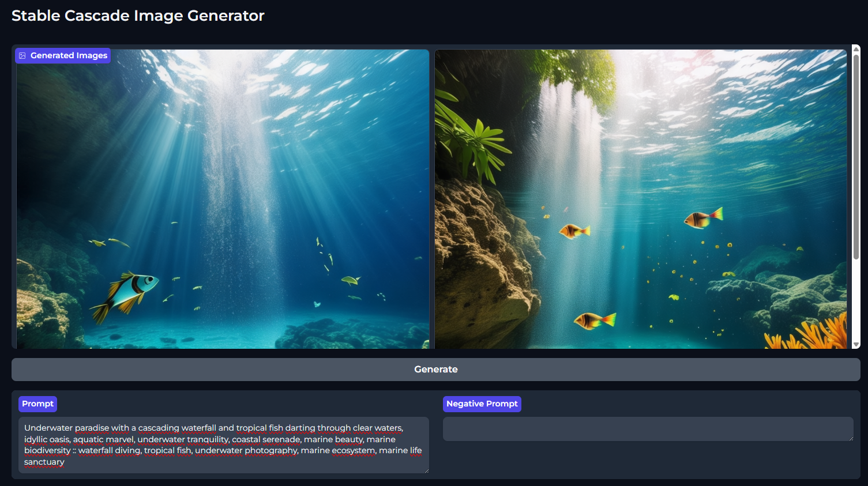Click the gallery vertical scrollbar thumb
Viewport: 868px width, 486px height.
pos(856,157)
